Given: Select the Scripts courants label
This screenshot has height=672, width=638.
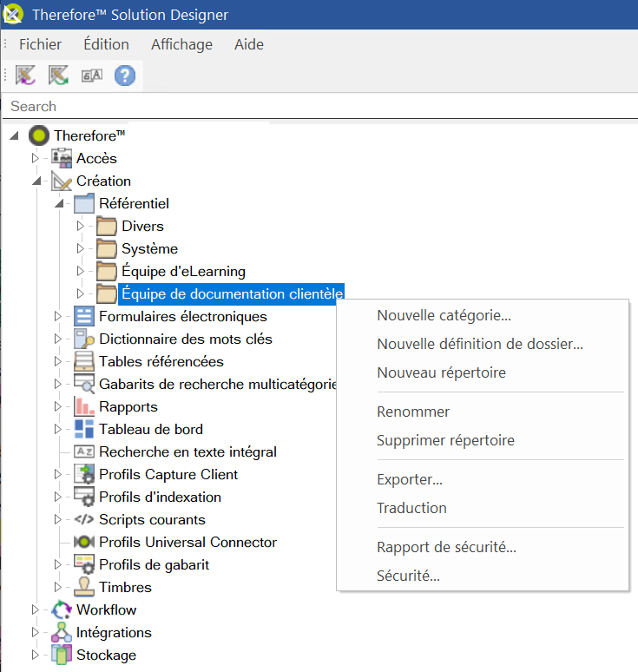Looking at the screenshot, I should 152,520.
